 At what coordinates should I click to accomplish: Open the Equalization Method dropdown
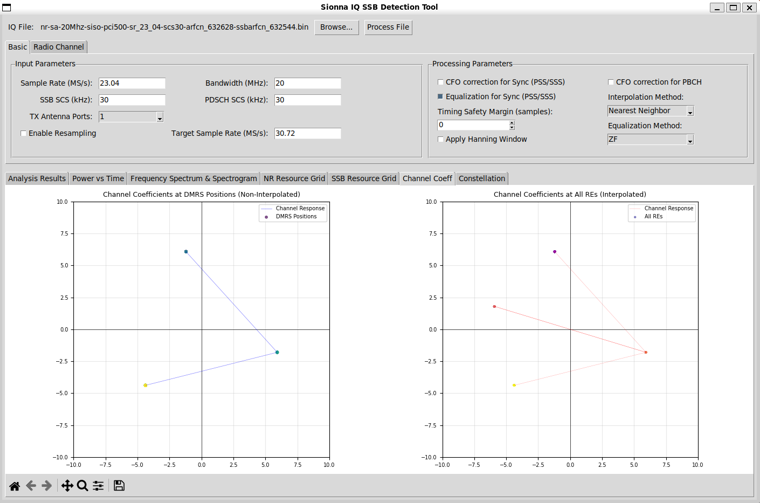[x=689, y=140]
